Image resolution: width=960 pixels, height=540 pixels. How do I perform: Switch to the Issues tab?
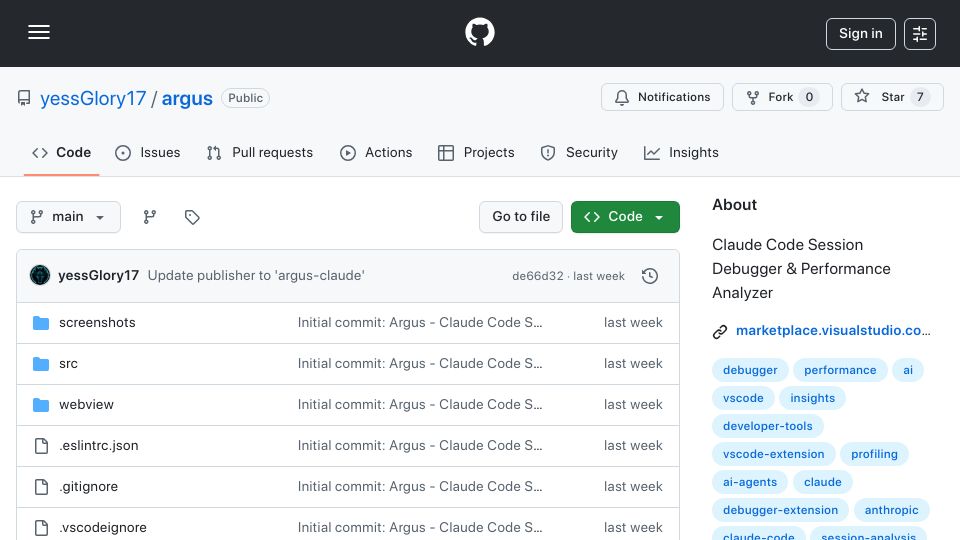pos(148,152)
